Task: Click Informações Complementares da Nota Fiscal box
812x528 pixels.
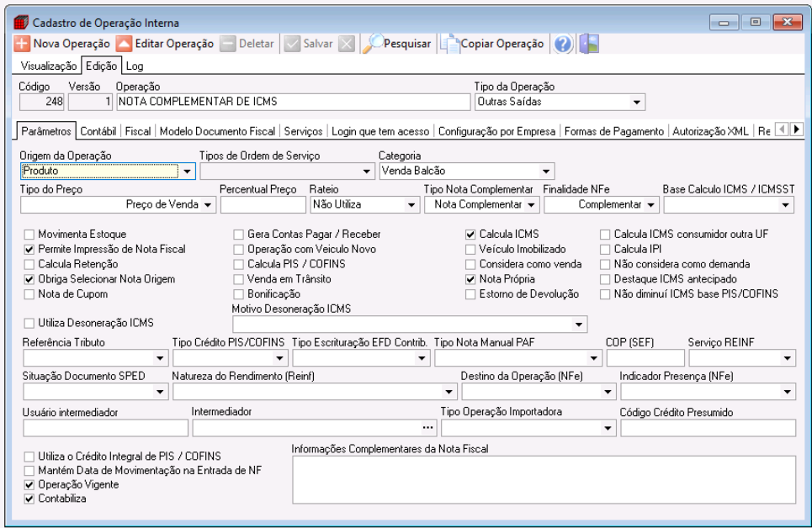Action: click(544, 480)
